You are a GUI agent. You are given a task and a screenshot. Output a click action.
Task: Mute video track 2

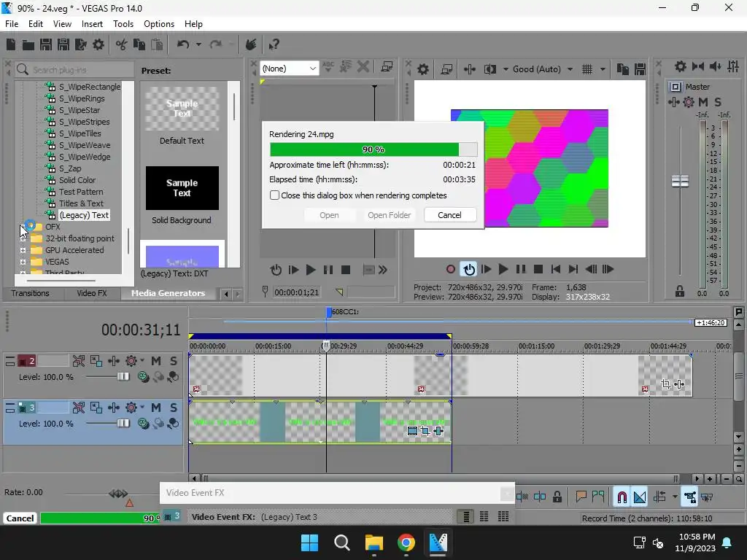point(156,361)
